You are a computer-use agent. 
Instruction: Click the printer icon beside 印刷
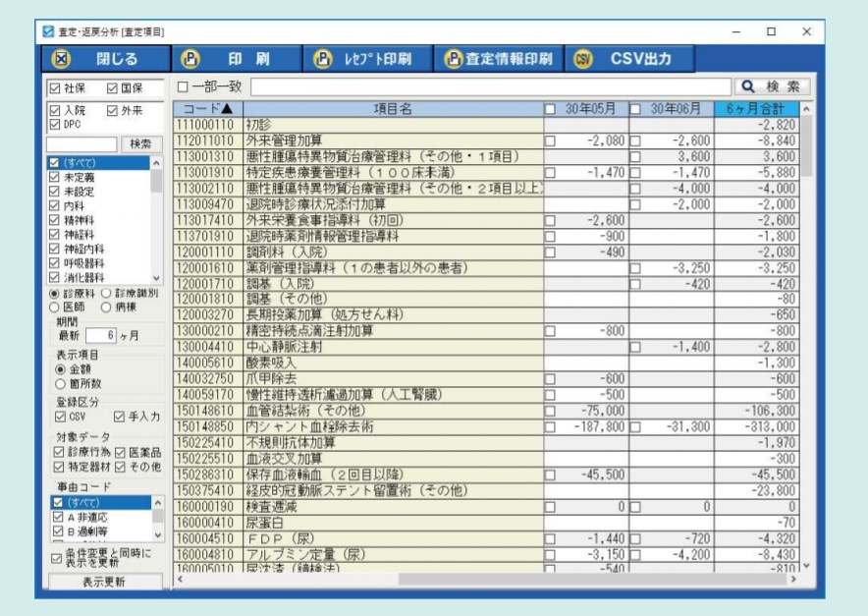(x=190, y=59)
